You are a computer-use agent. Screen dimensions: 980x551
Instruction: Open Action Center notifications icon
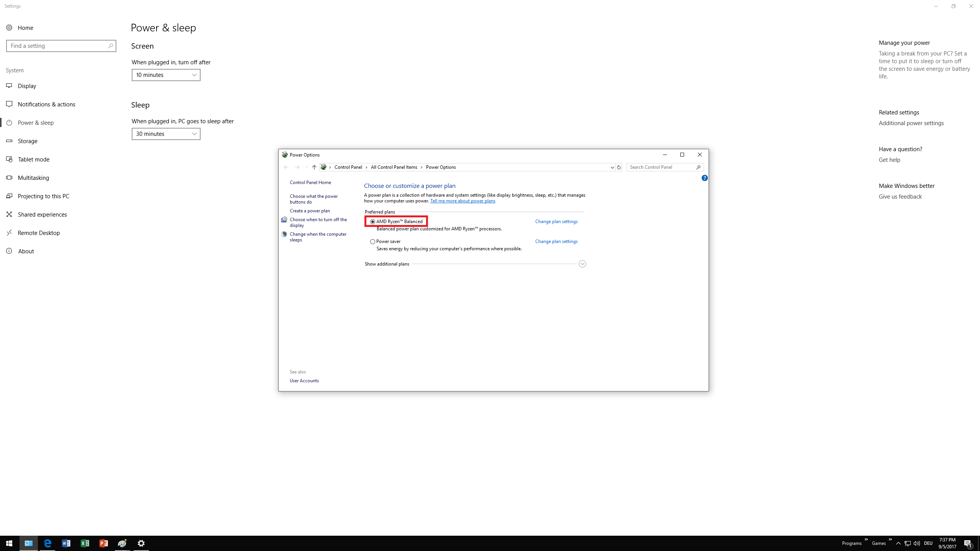point(968,543)
